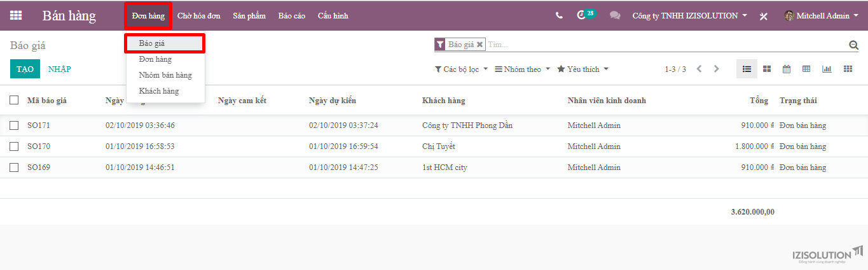Image resolution: width=868 pixels, height=270 pixels.
Task: Open quotation SO171
Action: 39,125
